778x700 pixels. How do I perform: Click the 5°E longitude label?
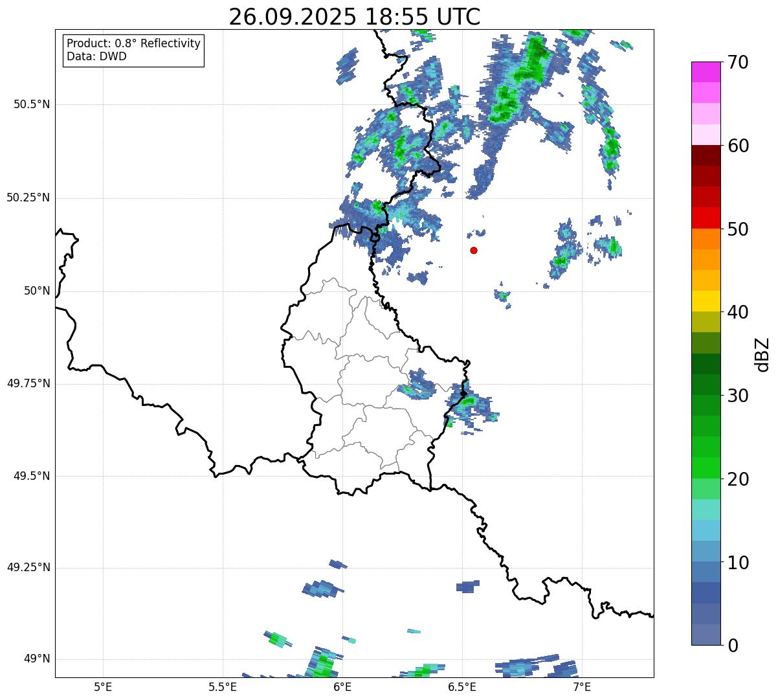click(103, 687)
